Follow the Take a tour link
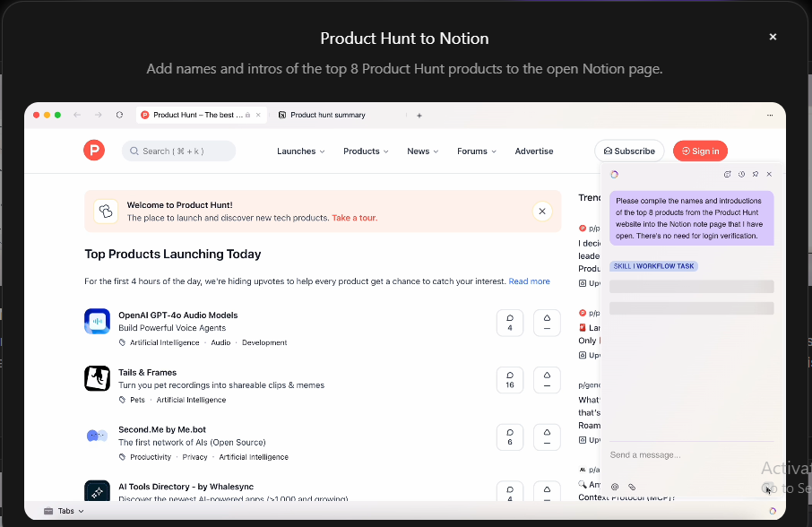This screenshot has height=527, width=812. (354, 217)
